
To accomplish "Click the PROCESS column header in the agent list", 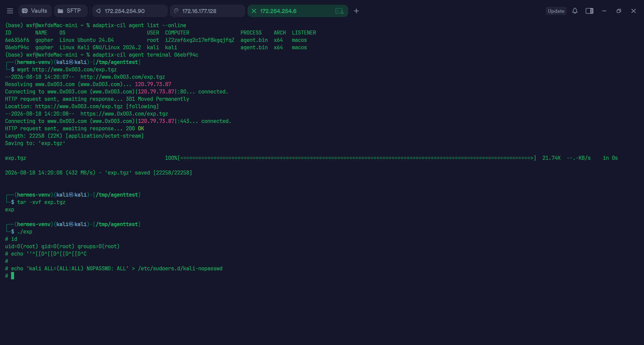I will (251, 33).
